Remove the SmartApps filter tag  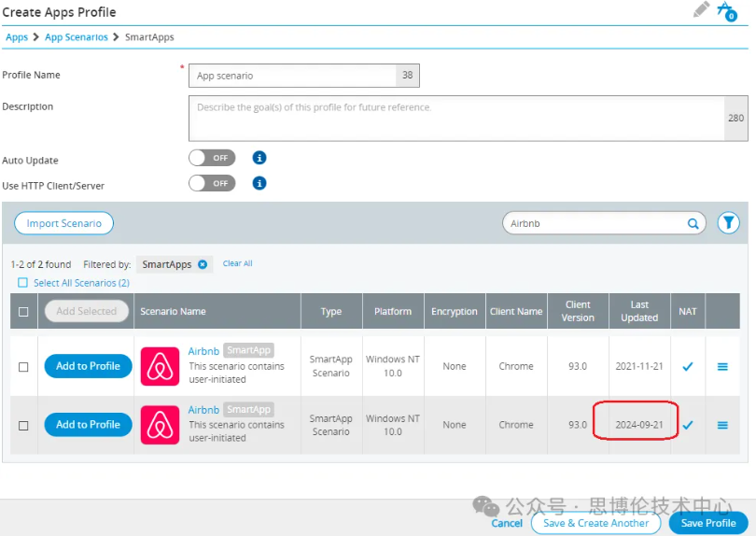pyautogui.click(x=203, y=264)
